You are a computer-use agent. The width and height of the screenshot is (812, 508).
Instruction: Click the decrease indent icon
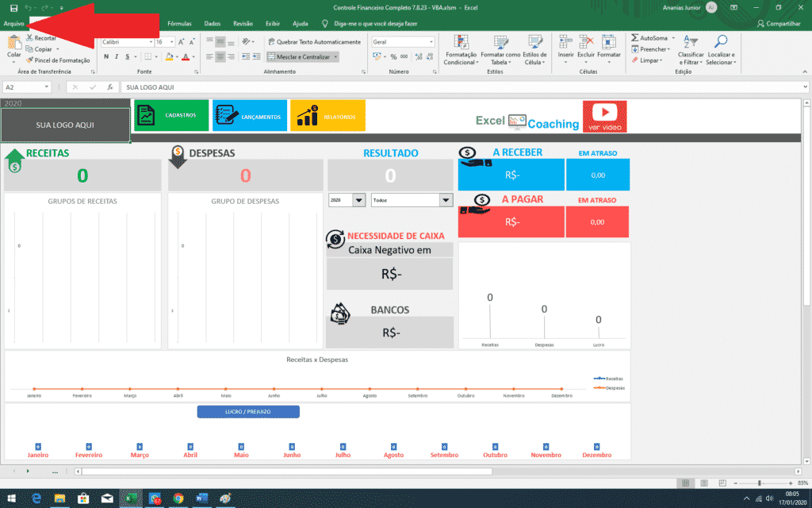coord(246,56)
